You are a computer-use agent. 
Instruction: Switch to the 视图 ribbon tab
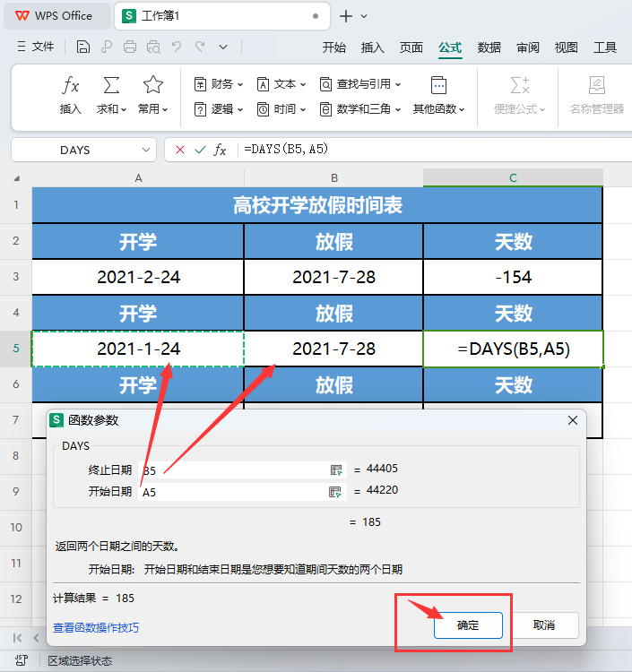coord(566,47)
